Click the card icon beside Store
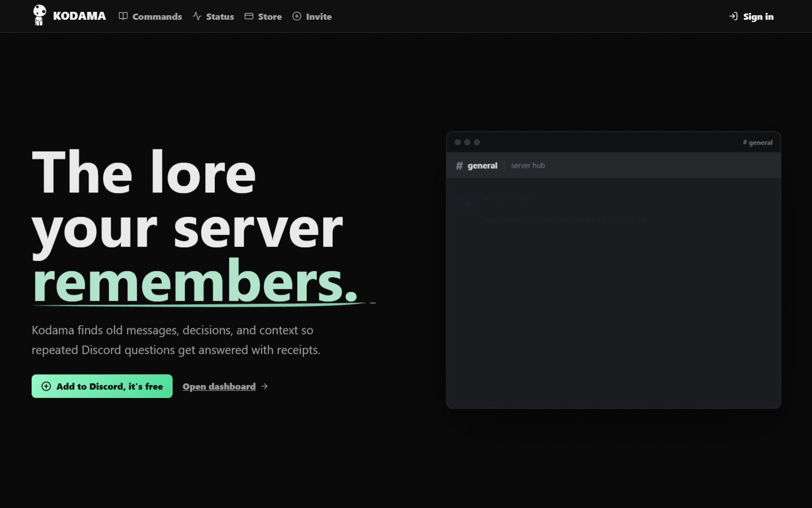The width and height of the screenshot is (812, 508). coord(249,16)
